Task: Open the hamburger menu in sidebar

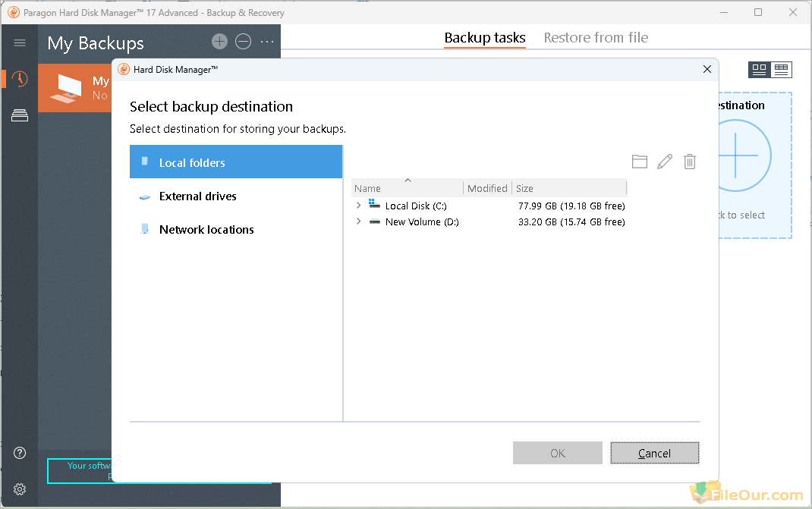Action: (x=20, y=42)
